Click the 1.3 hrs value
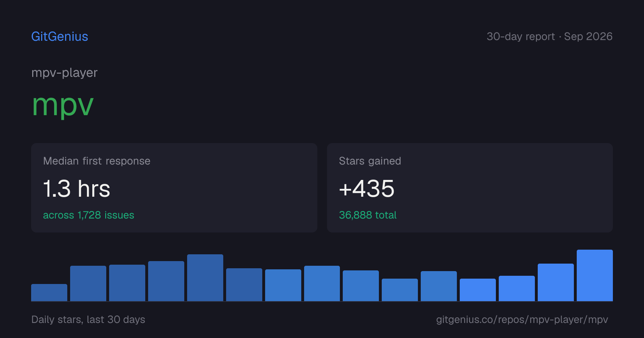 77,188
